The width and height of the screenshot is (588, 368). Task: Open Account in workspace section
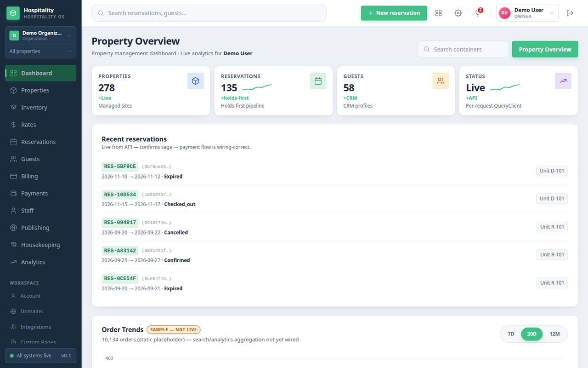40,296
